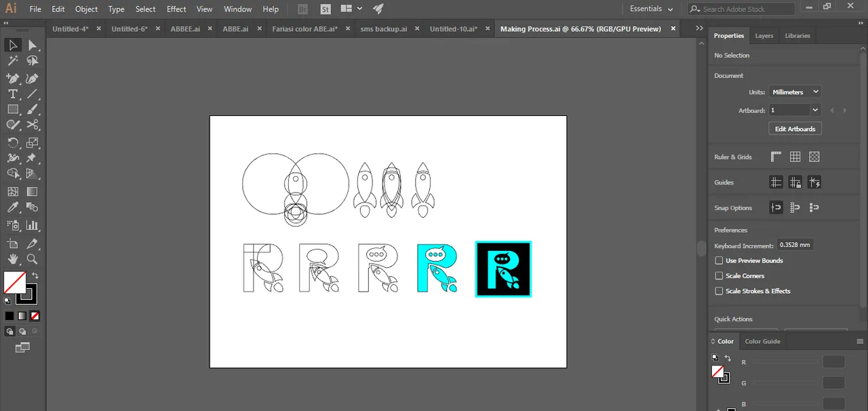Activate the Hand tool
868x411 pixels.
(x=13, y=259)
